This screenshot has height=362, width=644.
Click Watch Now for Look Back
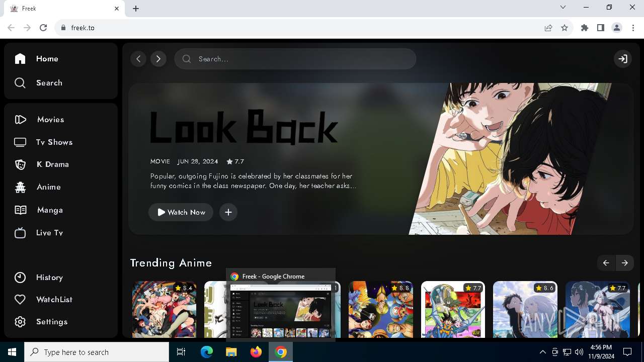tap(181, 212)
